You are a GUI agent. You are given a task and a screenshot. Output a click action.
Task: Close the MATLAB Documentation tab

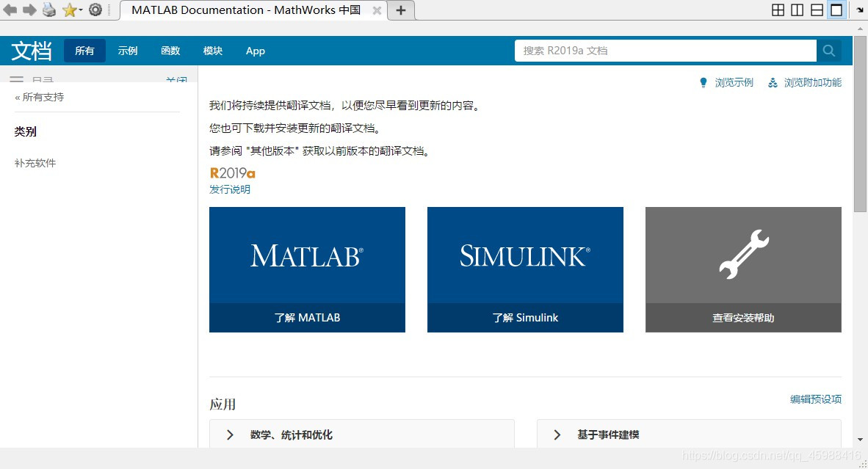coord(377,10)
